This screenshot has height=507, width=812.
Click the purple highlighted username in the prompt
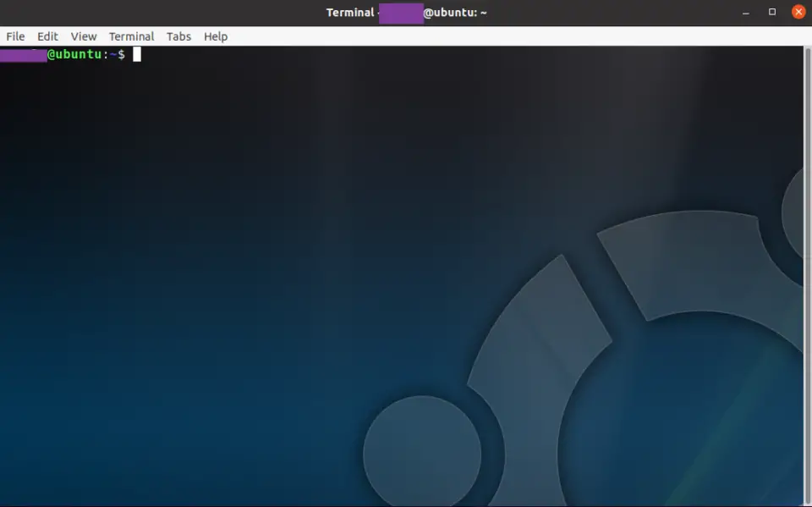pos(23,54)
